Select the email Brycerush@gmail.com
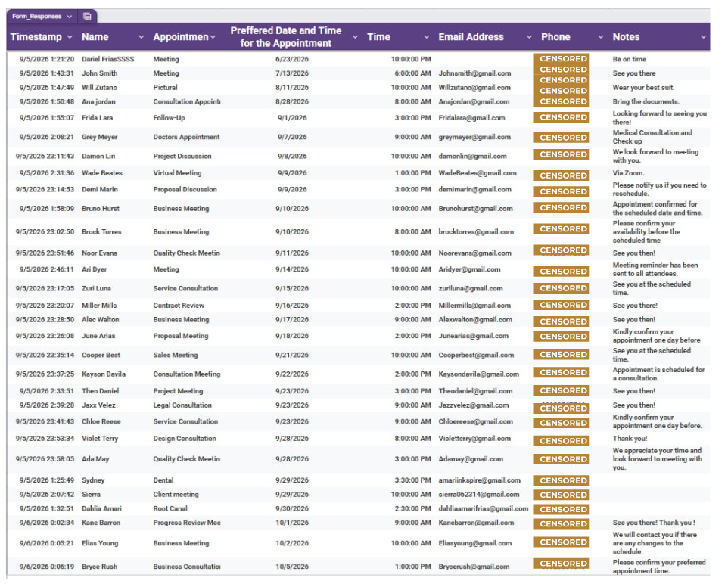The height and width of the screenshot is (587, 728). 474,567
